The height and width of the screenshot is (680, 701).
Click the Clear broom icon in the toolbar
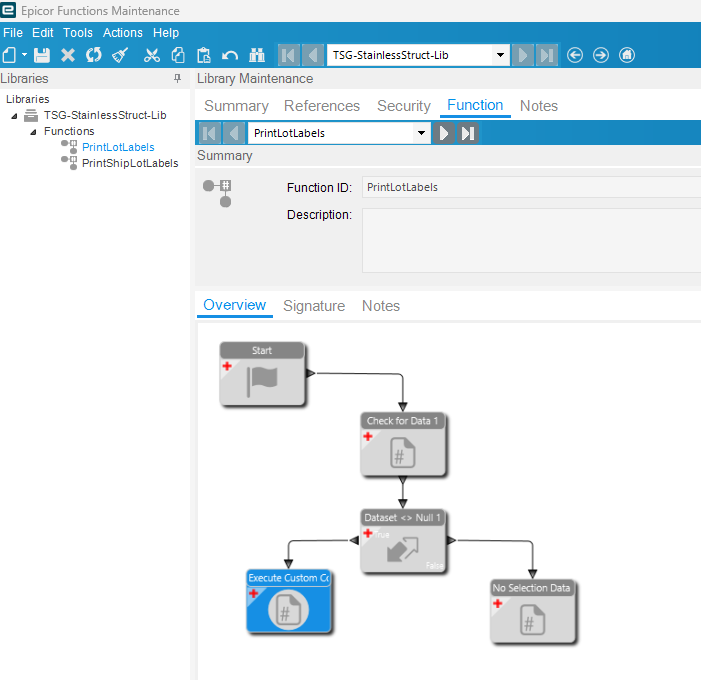coord(120,55)
